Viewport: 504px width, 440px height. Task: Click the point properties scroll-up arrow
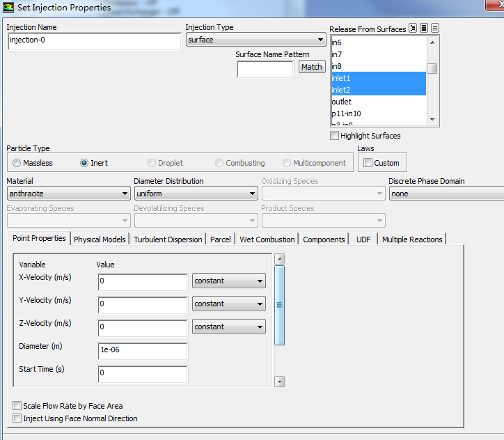[x=280, y=259]
